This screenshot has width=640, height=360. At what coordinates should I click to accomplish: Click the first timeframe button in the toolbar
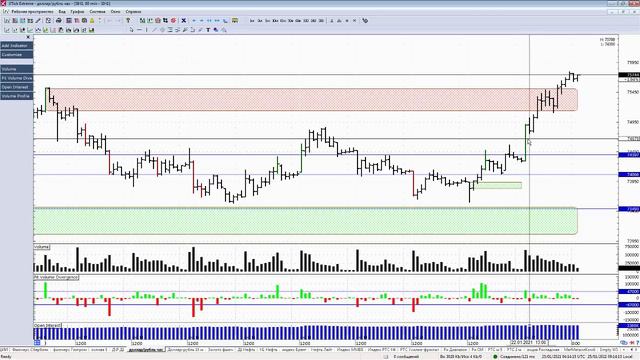(x=252, y=20)
